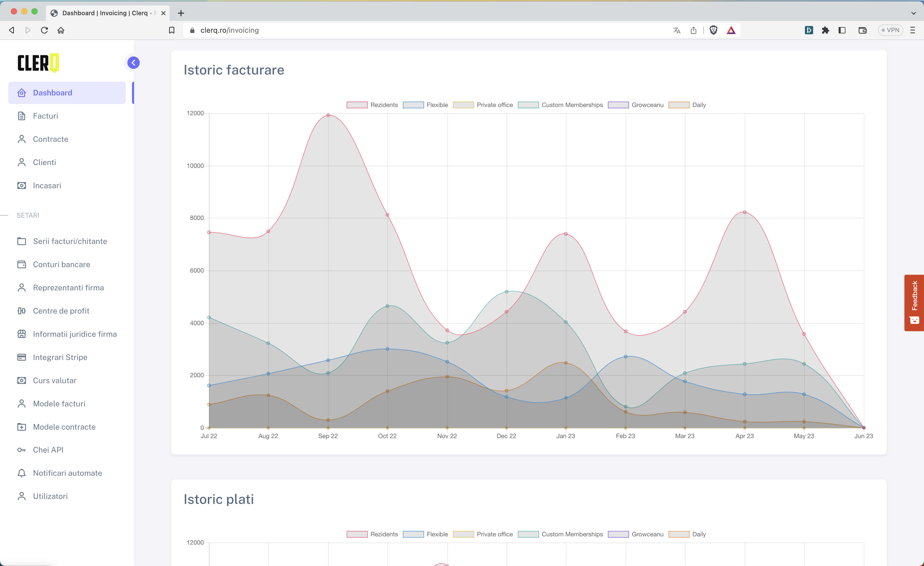Click Custom Memberships data point at Dec 22
This screenshot has width=924, height=566.
pyautogui.click(x=507, y=292)
